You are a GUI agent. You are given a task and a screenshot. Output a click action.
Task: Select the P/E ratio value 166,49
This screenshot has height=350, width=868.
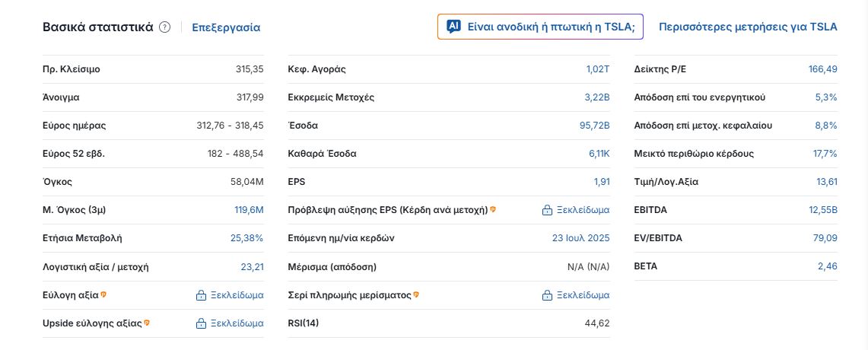(822, 69)
